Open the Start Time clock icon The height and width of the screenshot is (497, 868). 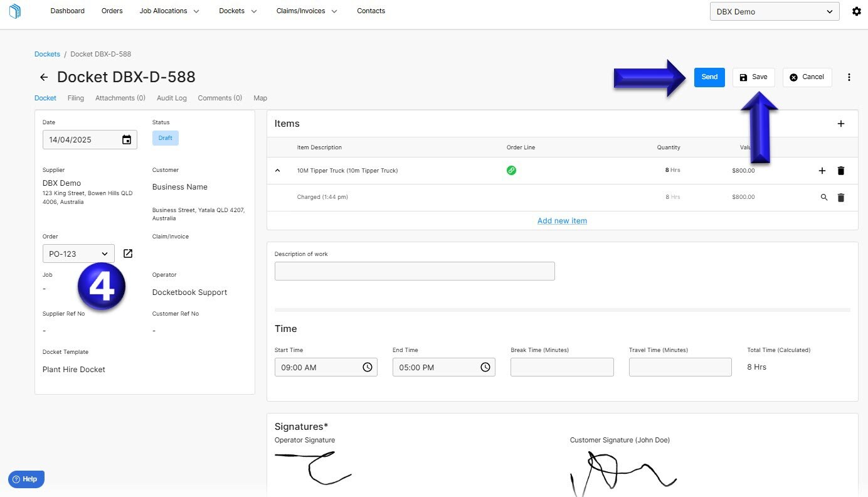point(368,367)
